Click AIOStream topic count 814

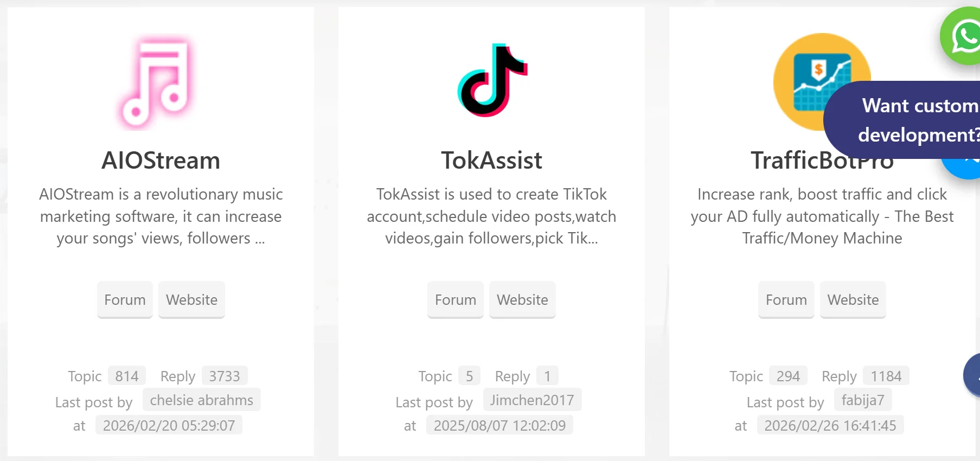click(126, 376)
